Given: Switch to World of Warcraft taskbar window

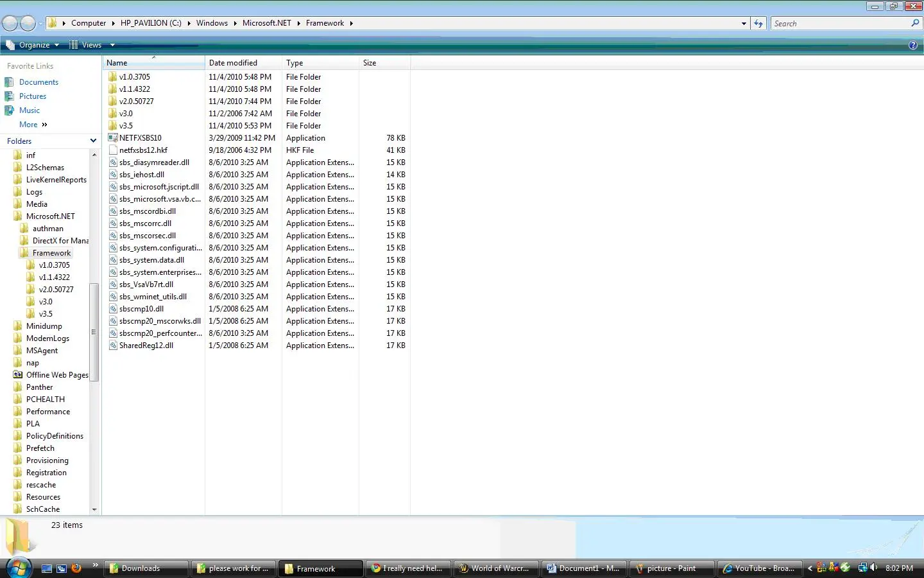Looking at the screenshot, I should [x=494, y=568].
